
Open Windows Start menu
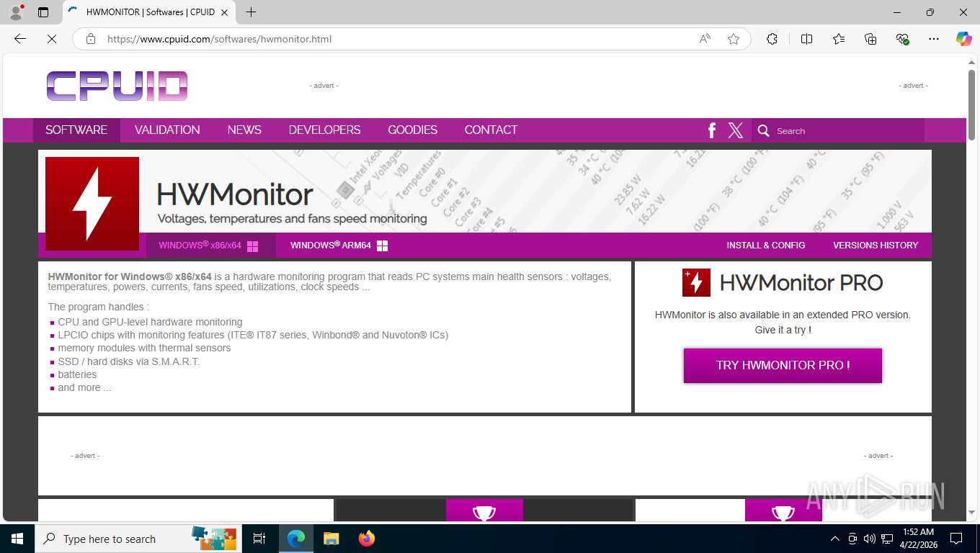point(17,539)
